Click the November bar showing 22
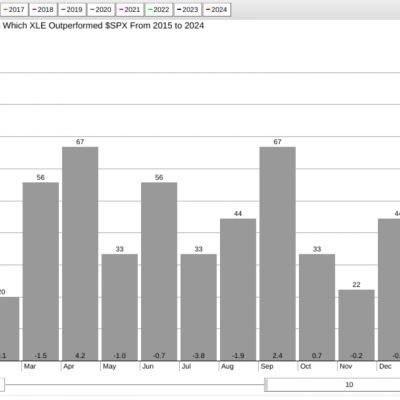The height and width of the screenshot is (400, 400). click(x=356, y=325)
